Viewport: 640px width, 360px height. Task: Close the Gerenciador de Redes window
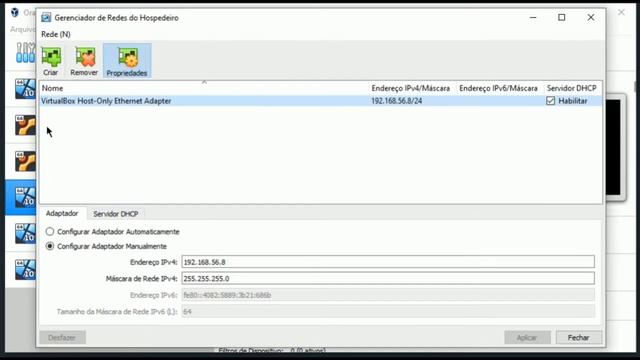pyautogui.click(x=591, y=18)
